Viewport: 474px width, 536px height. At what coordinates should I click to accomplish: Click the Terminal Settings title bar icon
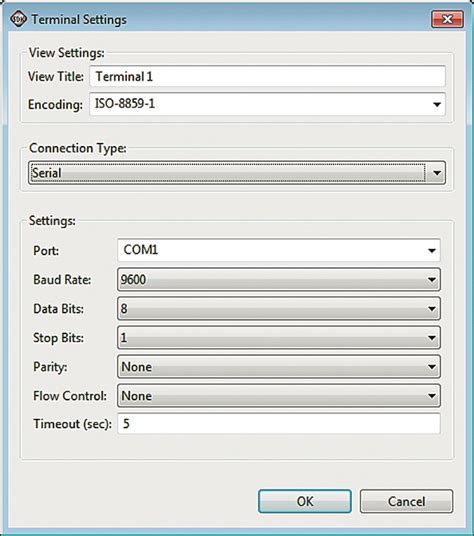click(18, 19)
